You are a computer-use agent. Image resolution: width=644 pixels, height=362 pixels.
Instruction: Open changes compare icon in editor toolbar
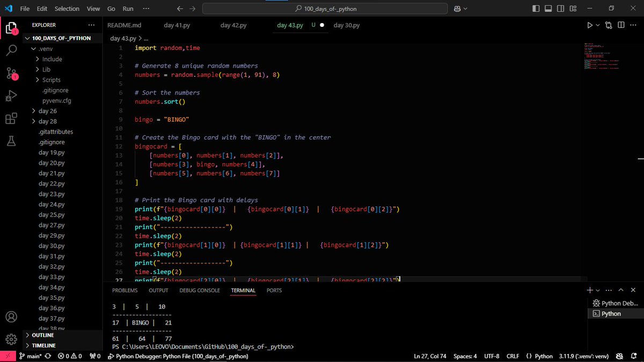click(x=609, y=25)
